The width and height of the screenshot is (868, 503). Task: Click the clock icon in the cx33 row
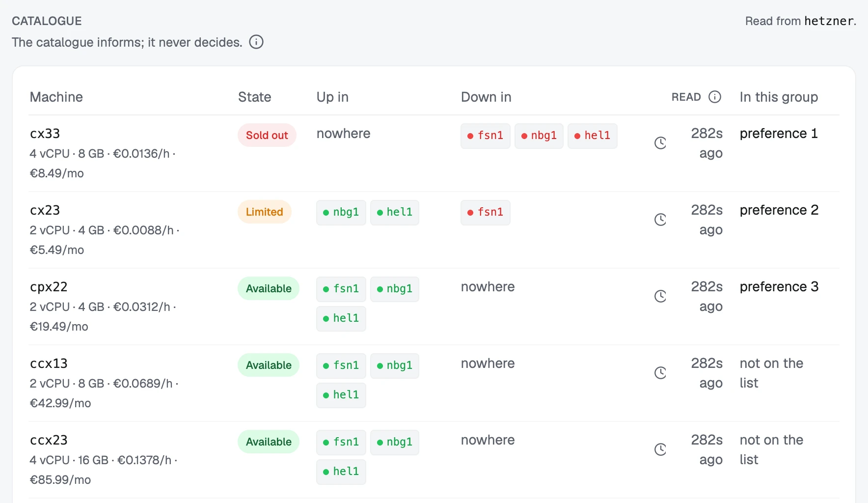[x=660, y=143]
